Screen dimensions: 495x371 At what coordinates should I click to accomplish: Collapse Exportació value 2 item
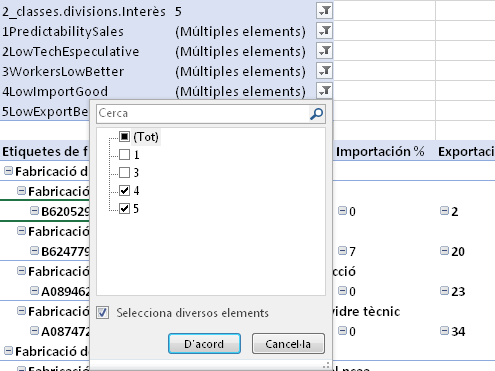coord(444,211)
